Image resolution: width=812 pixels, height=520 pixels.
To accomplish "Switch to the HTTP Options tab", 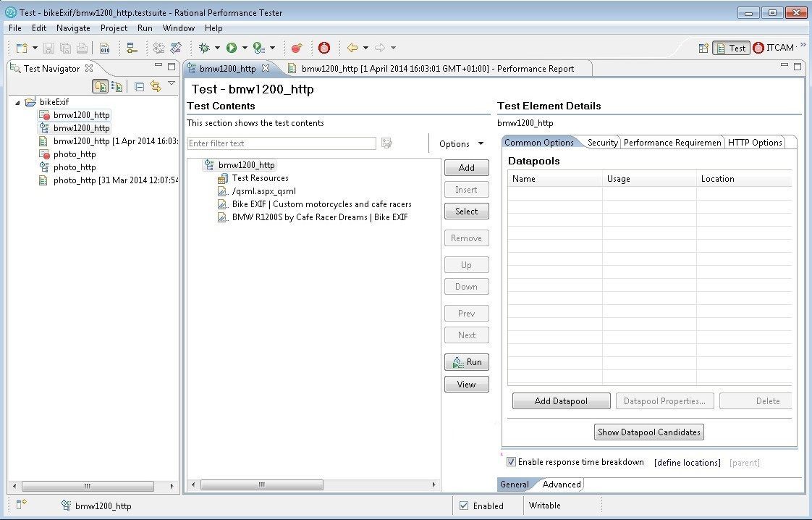I will pyautogui.click(x=755, y=143).
